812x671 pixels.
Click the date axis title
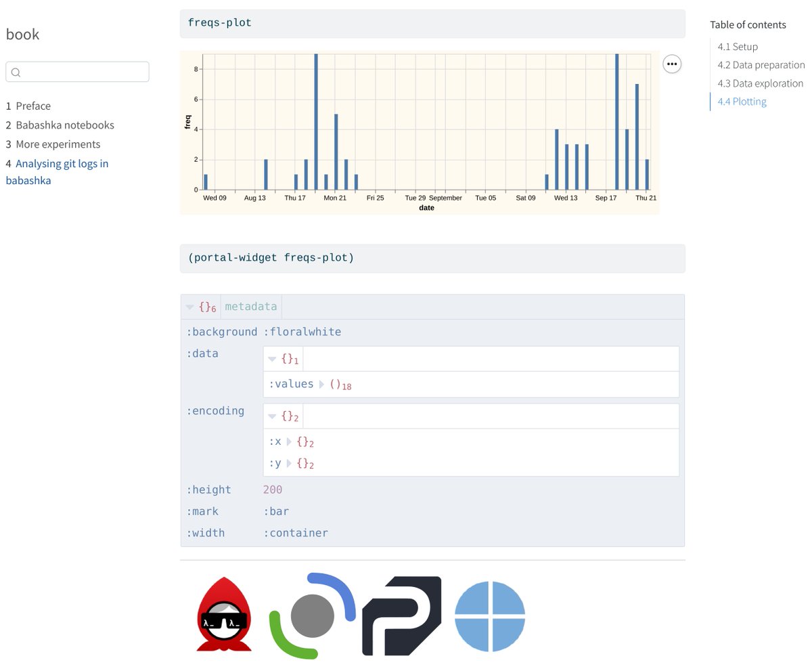[x=426, y=208]
